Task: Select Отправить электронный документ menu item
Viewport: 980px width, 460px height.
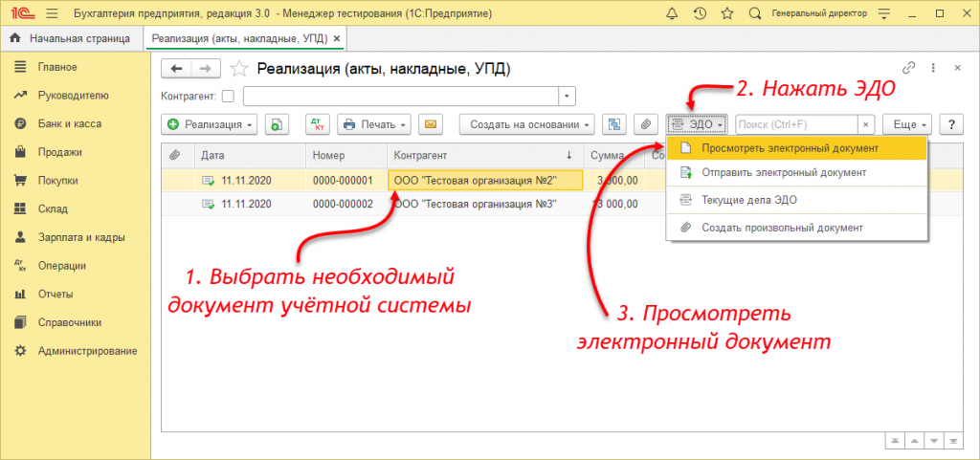Action: (797, 173)
